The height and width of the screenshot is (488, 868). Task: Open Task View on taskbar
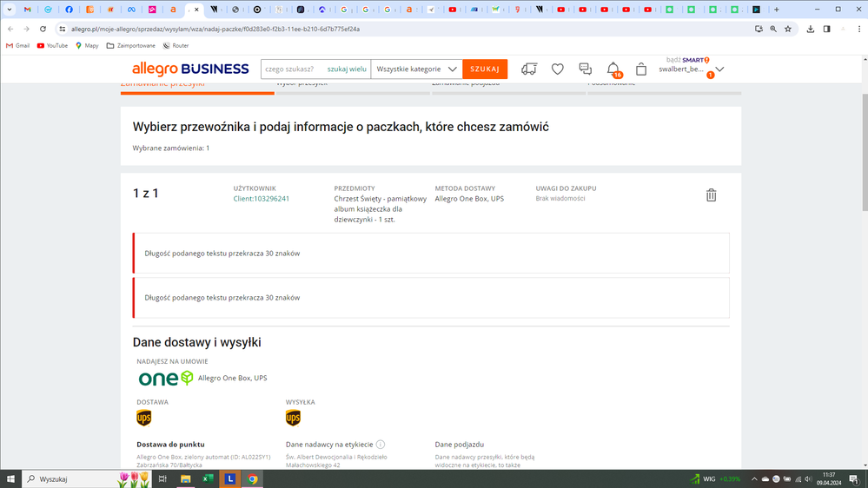coord(162,479)
